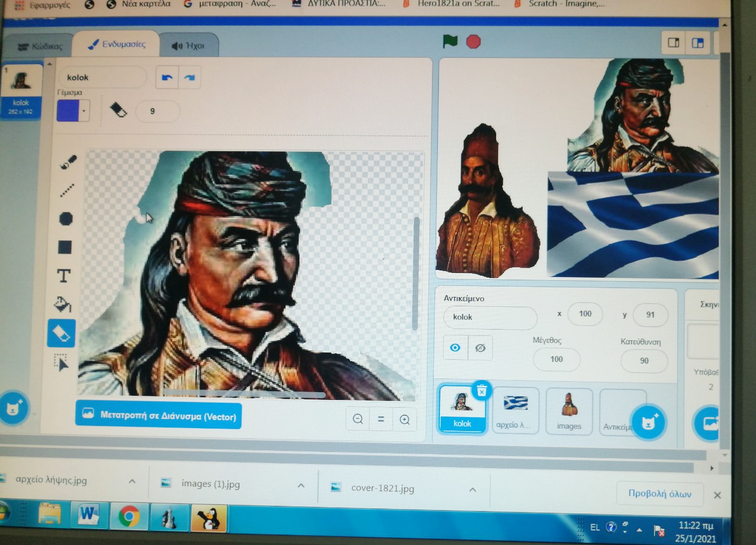Viewport: 756px width, 545px height.
Task: Select the Rectangle tool
Action: pyautogui.click(x=65, y=247)
